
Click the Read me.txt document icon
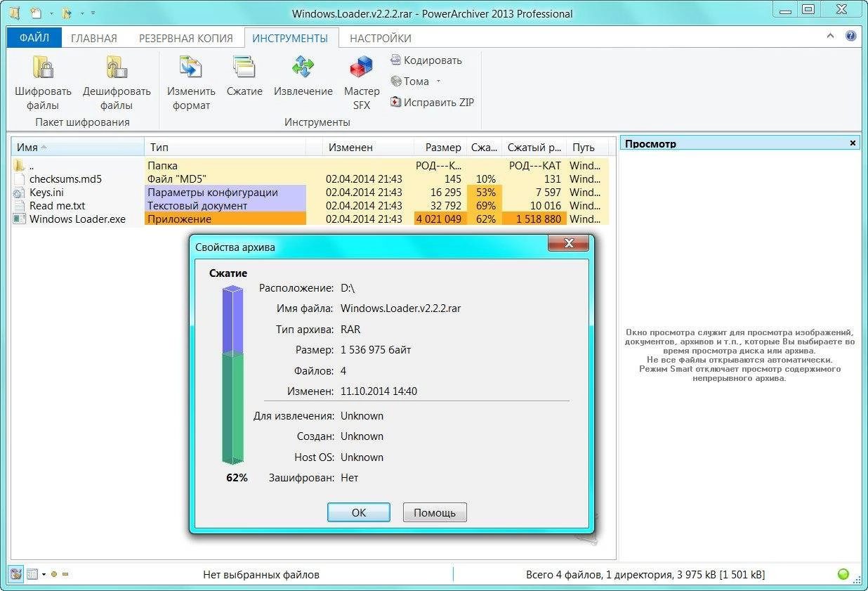(x=19, y=206)
